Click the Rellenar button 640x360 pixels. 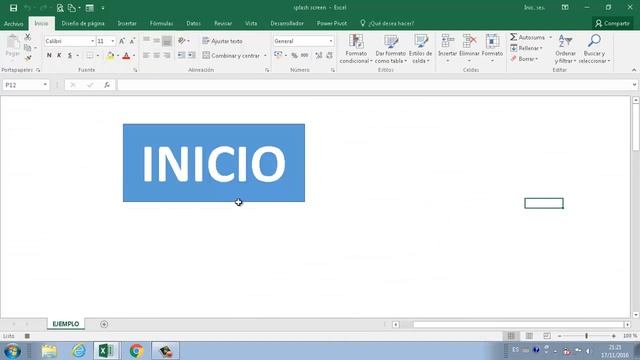pyautogui.click(x=527, y=48)
